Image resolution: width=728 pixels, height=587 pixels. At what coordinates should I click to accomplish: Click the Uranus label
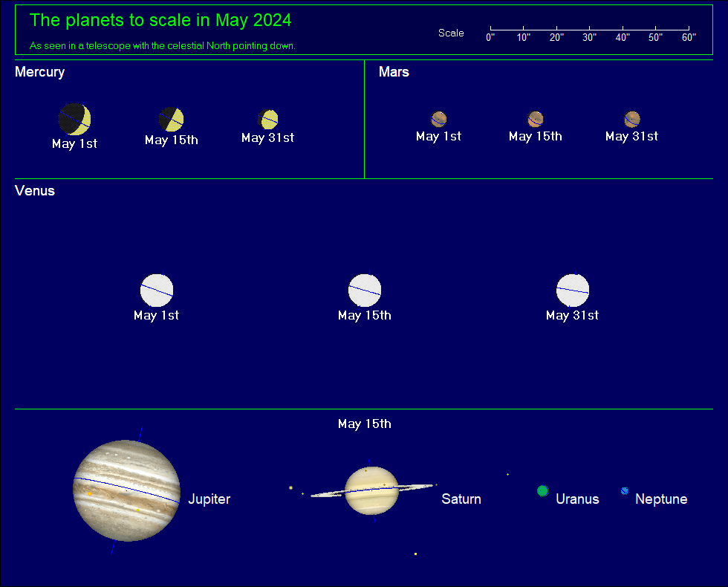tap(577, 499)
